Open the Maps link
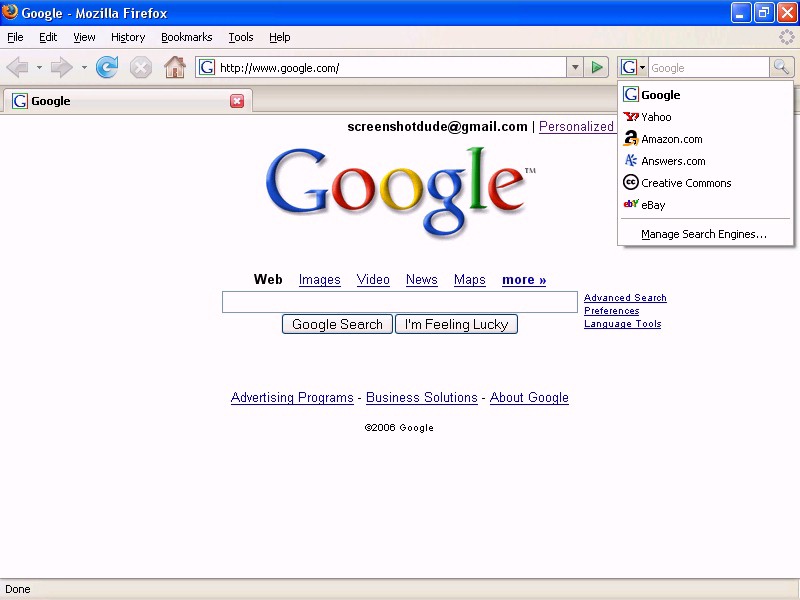The width and height of the screenshot is (800, 600). pos(469,280)
